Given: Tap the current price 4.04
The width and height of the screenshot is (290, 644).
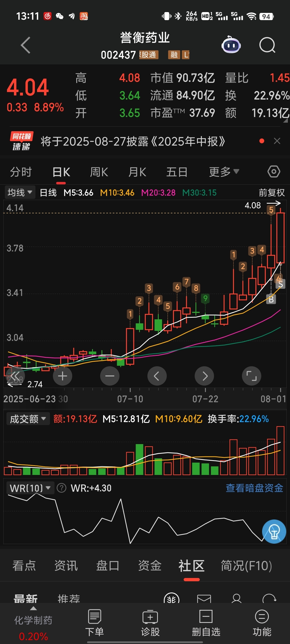Looking at the screenshot, I should [x=28, y=87].
